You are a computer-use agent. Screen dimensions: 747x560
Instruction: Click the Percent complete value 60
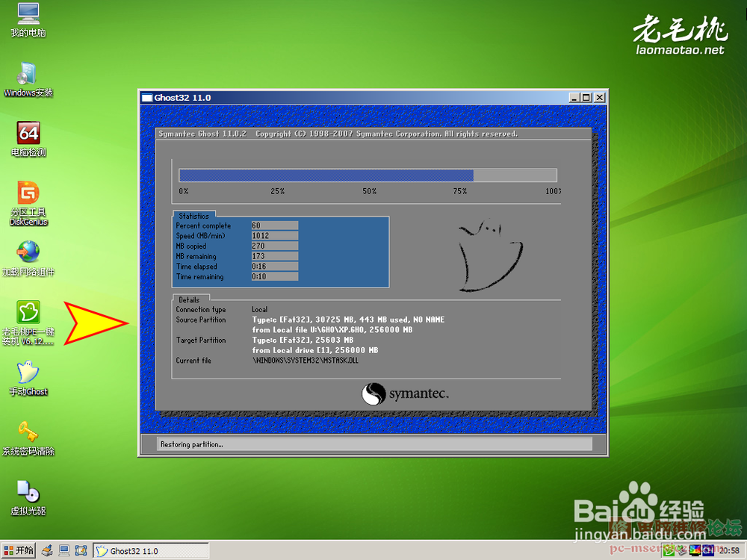[275, 225]
